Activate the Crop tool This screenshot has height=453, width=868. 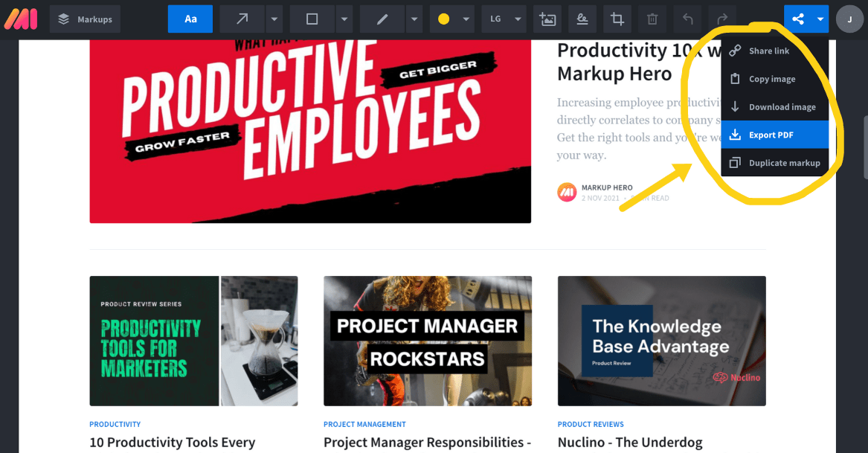pyautogui.click(x=617, y=19)
